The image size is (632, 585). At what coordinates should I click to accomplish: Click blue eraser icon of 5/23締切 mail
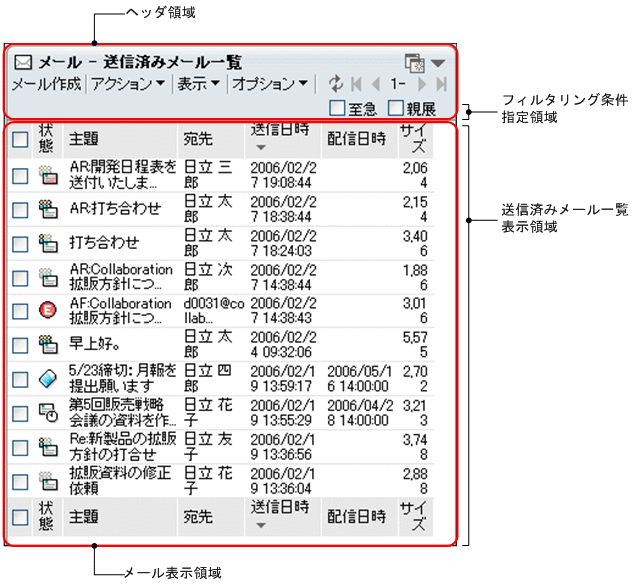(x=48, y=379)
